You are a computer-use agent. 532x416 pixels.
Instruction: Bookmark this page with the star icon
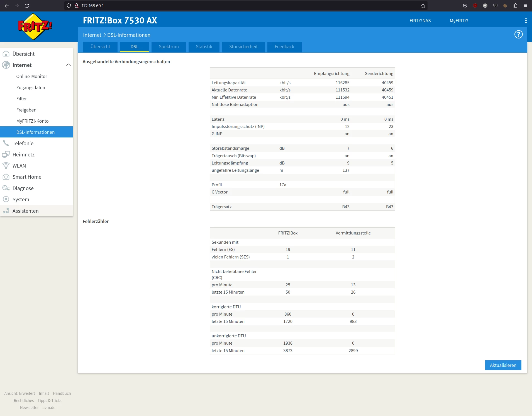423,6
